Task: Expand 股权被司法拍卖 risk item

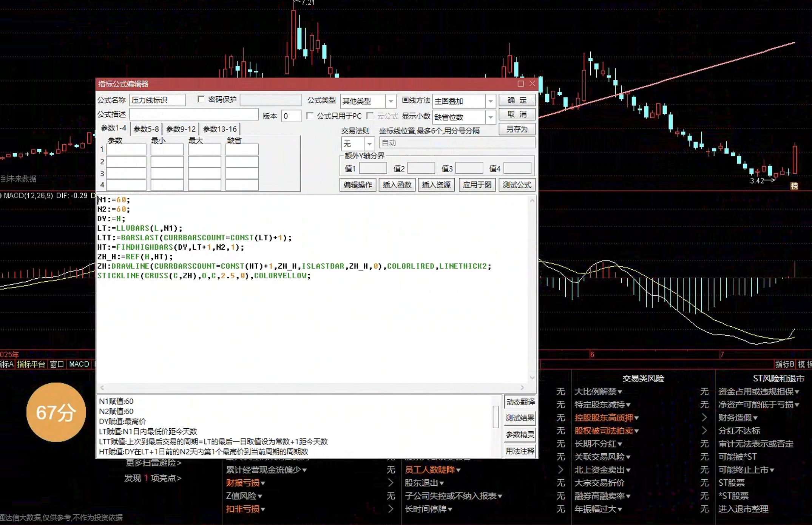Action: tap(607, 431)
